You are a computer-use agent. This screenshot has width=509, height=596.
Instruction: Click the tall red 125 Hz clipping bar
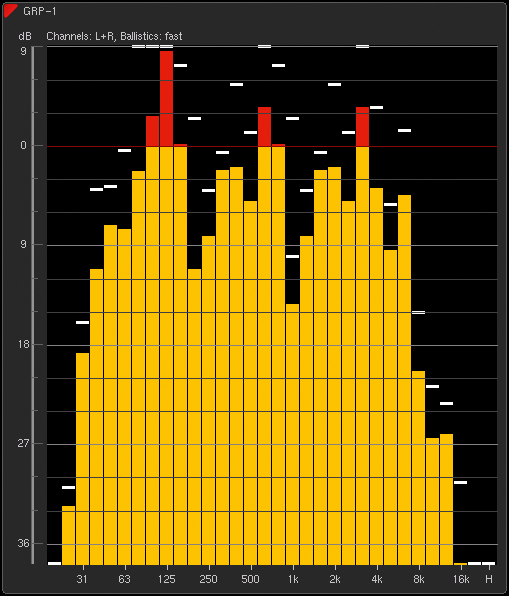[x=166, y=98]
